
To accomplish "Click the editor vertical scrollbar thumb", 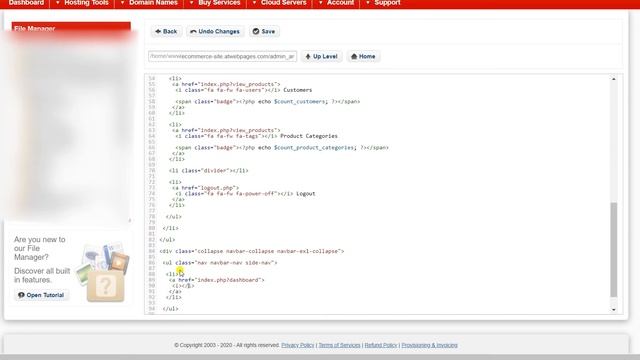I will click(613, 250).
